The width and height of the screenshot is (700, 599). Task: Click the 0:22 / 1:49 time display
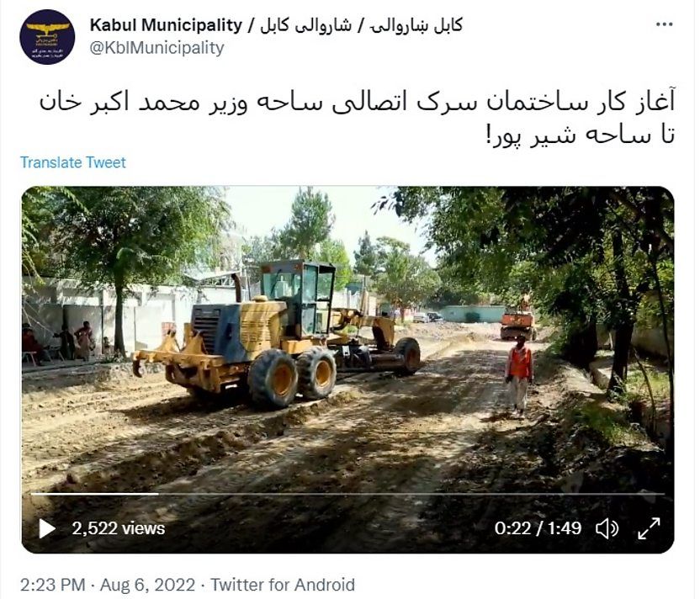538,528
